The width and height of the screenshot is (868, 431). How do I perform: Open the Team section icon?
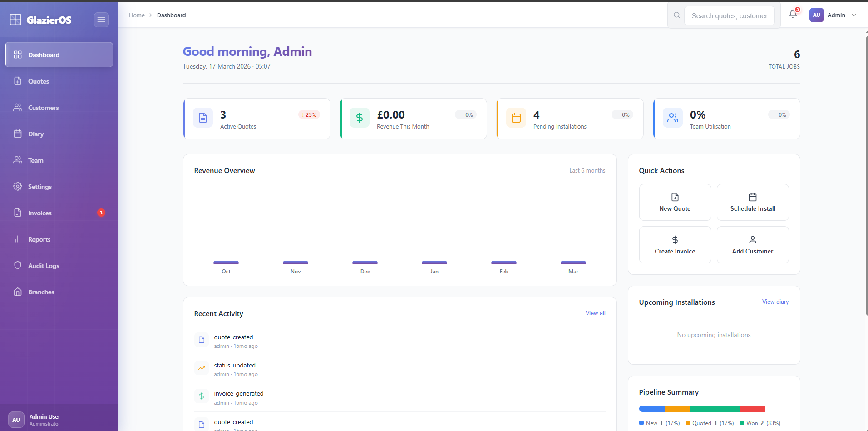click(x=17, y=160)
